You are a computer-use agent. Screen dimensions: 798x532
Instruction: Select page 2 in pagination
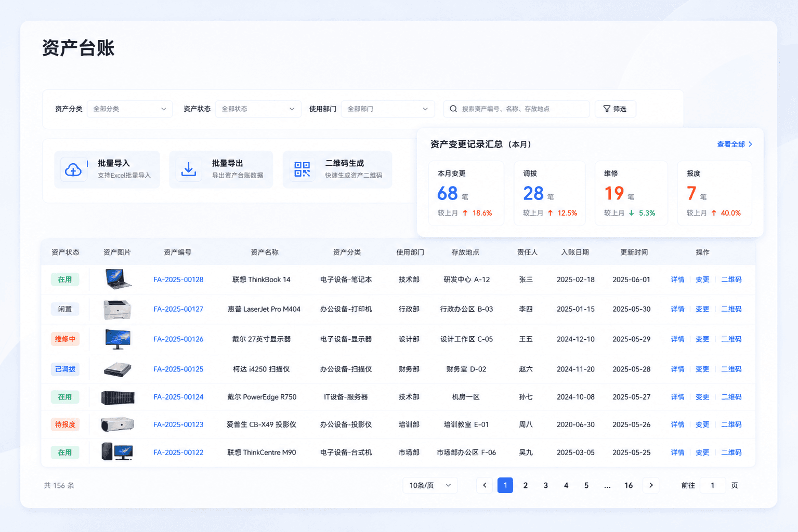(526, 485)
